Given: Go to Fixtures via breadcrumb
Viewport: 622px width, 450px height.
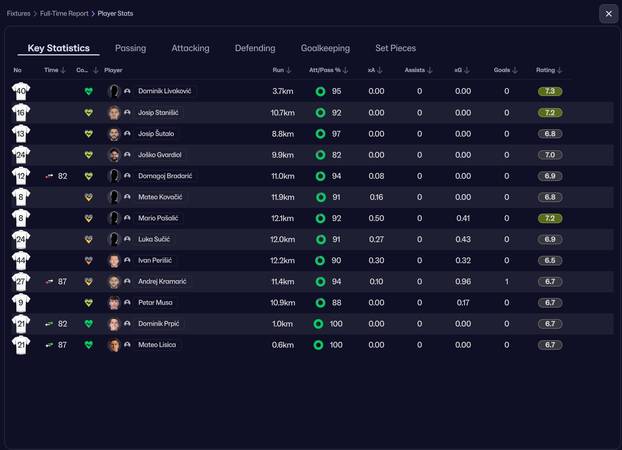Looking at the screenshot, I should point(17,14).
